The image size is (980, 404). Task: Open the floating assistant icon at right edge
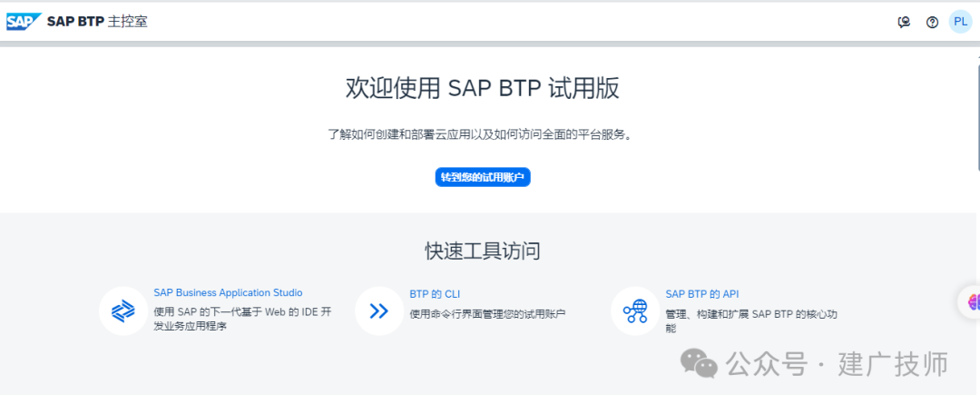point(970,301)
